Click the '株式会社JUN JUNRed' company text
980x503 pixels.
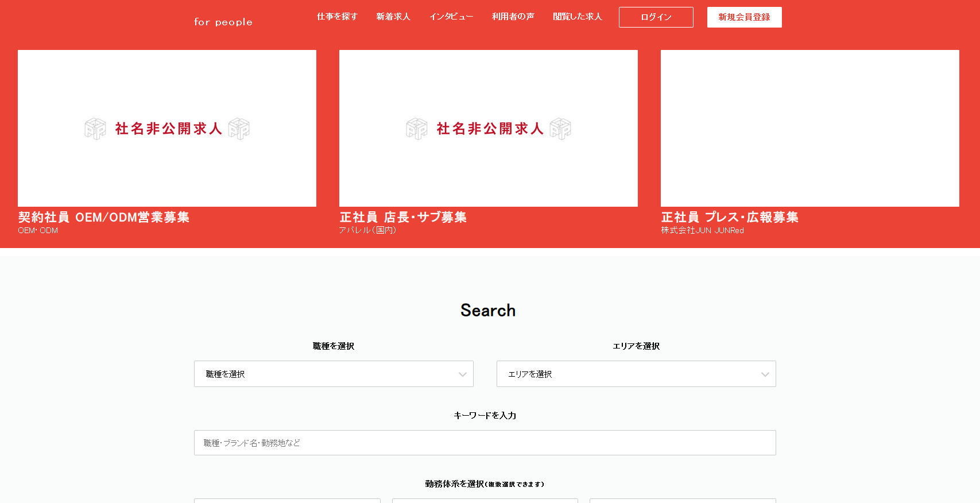pos(702,230)
